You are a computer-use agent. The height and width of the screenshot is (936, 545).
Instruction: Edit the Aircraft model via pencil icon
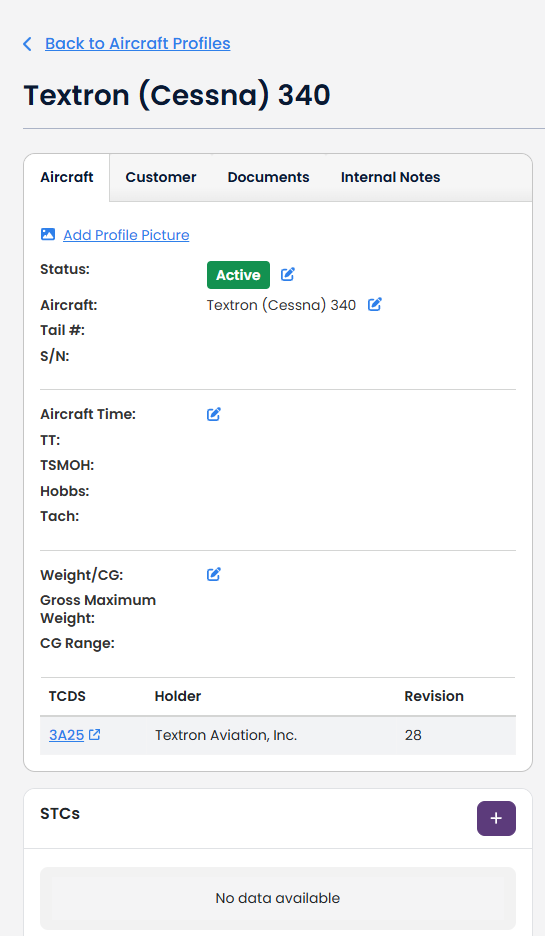374,304
